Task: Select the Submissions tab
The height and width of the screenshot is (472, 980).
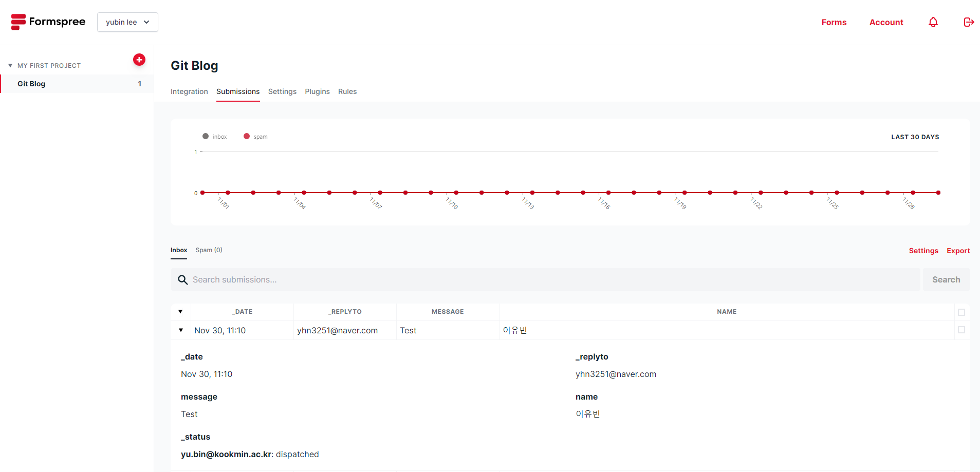Action: (238, 91)
